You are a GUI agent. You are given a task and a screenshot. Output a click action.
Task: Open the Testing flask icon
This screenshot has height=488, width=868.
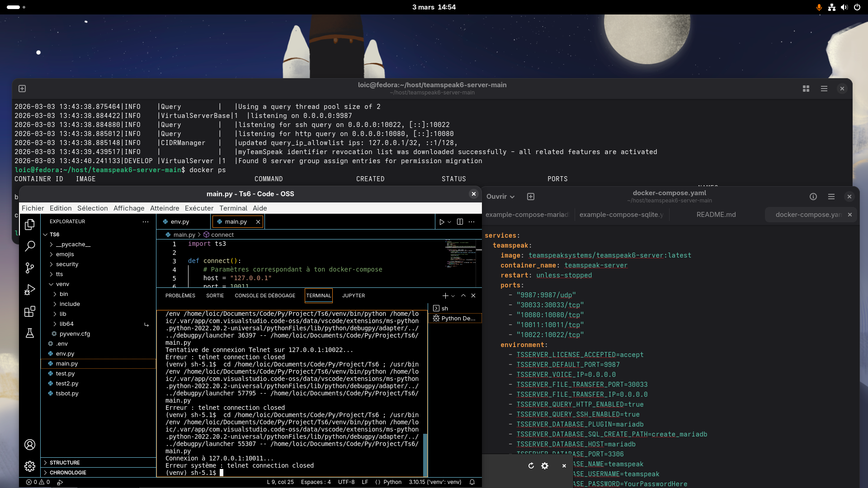point(30,333)
